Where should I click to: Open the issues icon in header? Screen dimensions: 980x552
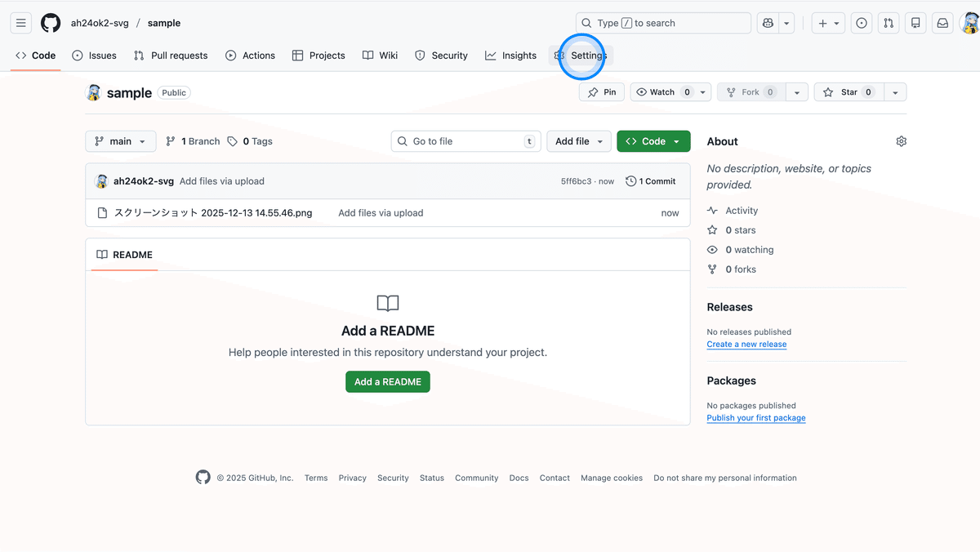[x=862, y=24]
